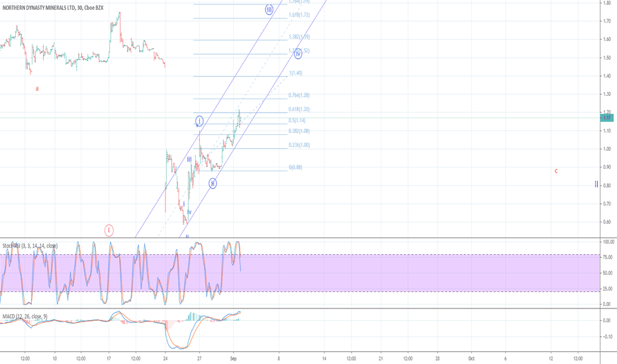The width and height of the screenshot is (617, 364).
Task: Click the Fibonacci level 0.618(1.20)
Action: tap(299, 109)
